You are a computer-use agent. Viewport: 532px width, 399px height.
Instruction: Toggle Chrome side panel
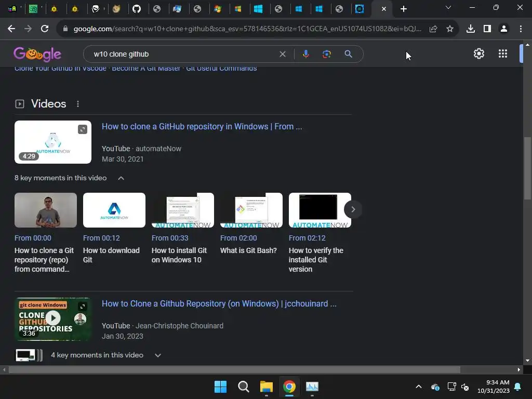487,29
